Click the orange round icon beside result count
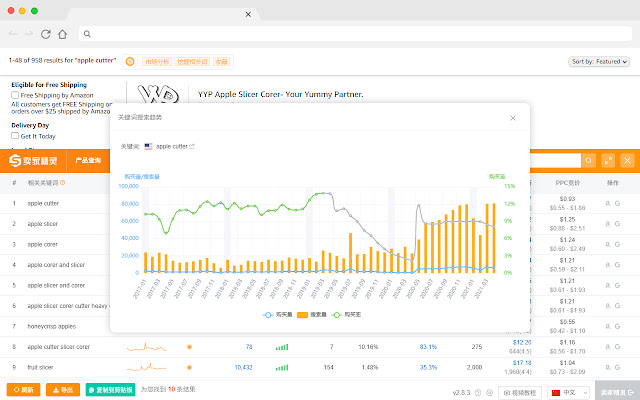 pos(130,62)
